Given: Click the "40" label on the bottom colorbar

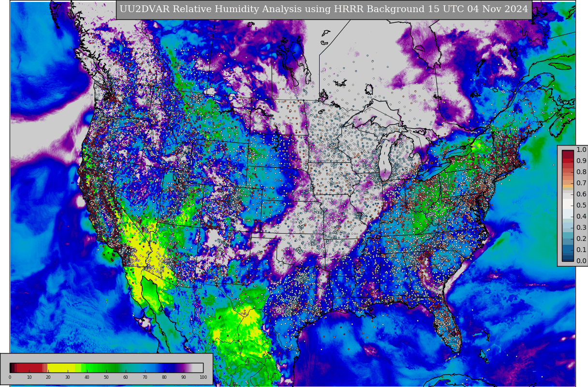Looking at the screenshot, I should coord(87,377).
